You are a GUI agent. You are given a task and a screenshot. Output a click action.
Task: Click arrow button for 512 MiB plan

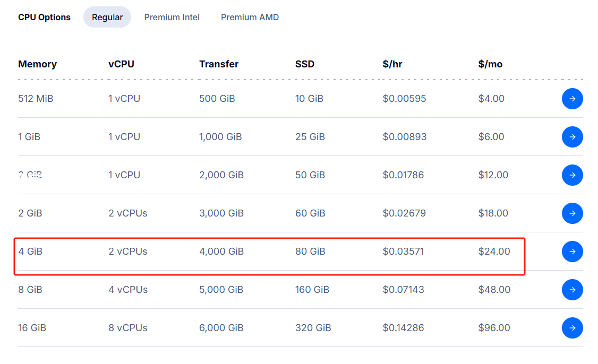tap(572, 99)
